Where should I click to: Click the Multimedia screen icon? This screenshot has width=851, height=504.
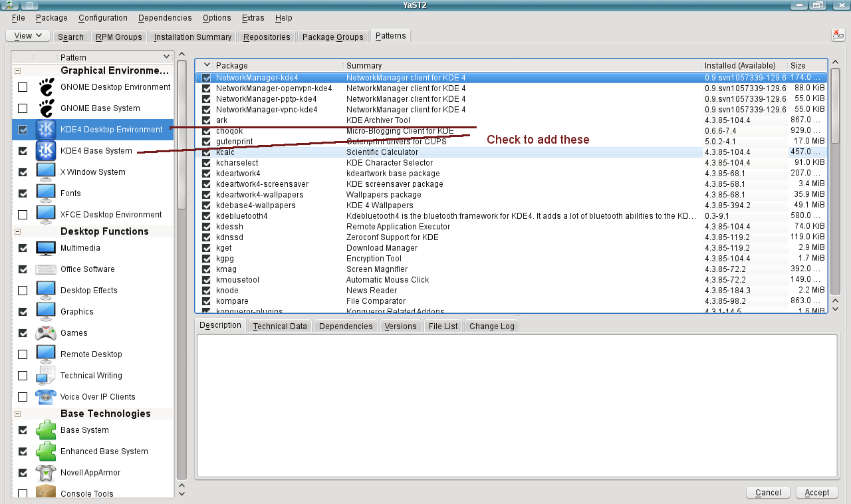(46, 248)
